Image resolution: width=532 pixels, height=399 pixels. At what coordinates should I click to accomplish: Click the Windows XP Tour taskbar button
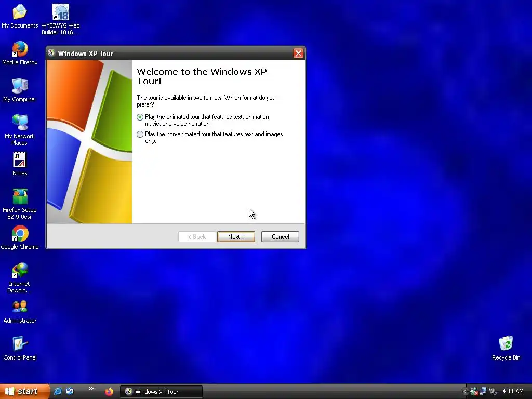[161, 392]
